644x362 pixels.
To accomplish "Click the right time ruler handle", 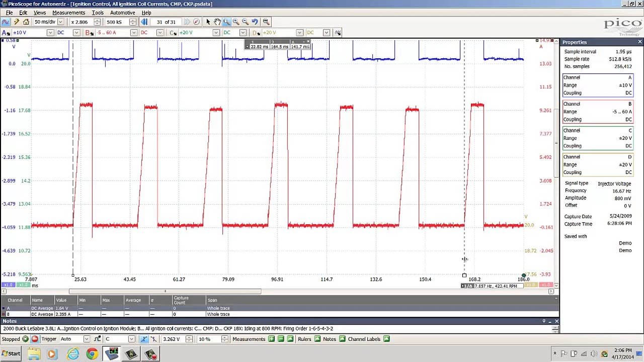I will click(464, 276).
